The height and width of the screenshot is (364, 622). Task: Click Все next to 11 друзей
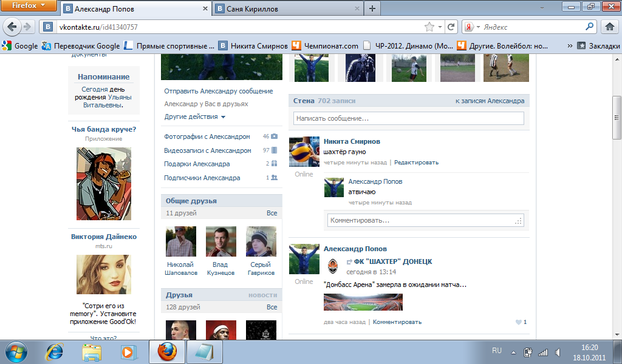(272, 213)
